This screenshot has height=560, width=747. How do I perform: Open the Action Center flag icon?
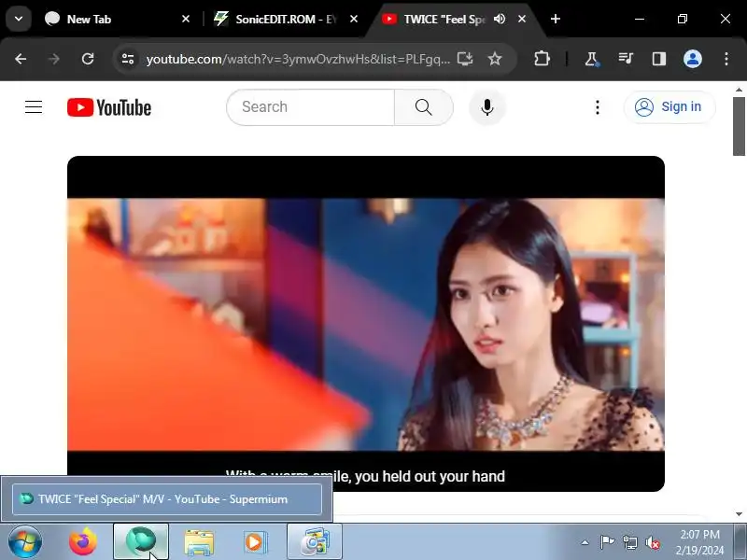tap(607, 542)
